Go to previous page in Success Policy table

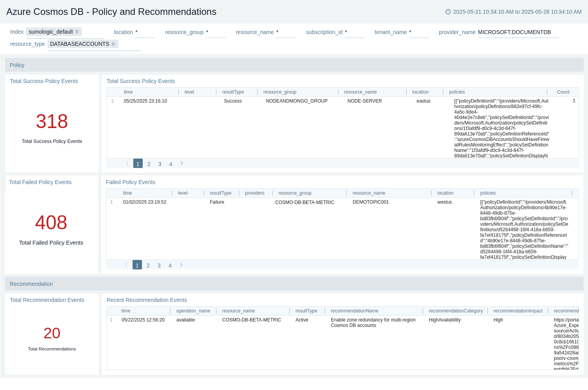point(127,163)
